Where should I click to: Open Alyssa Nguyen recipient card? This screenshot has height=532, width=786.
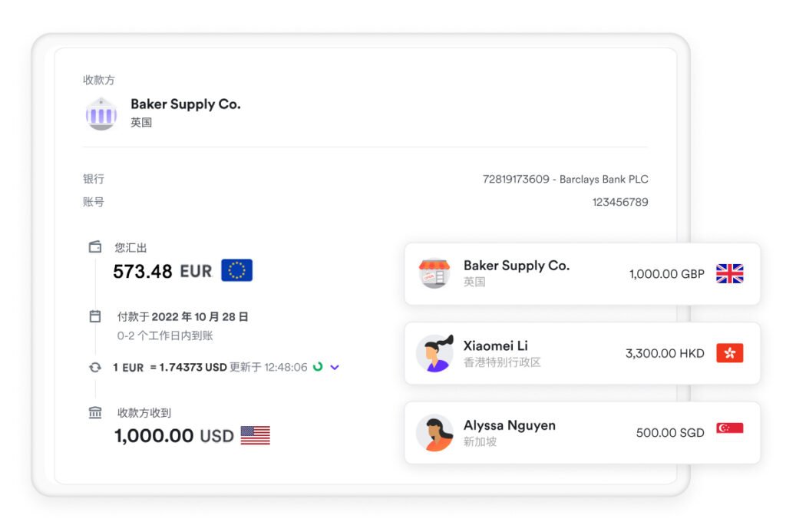(582, 433)
